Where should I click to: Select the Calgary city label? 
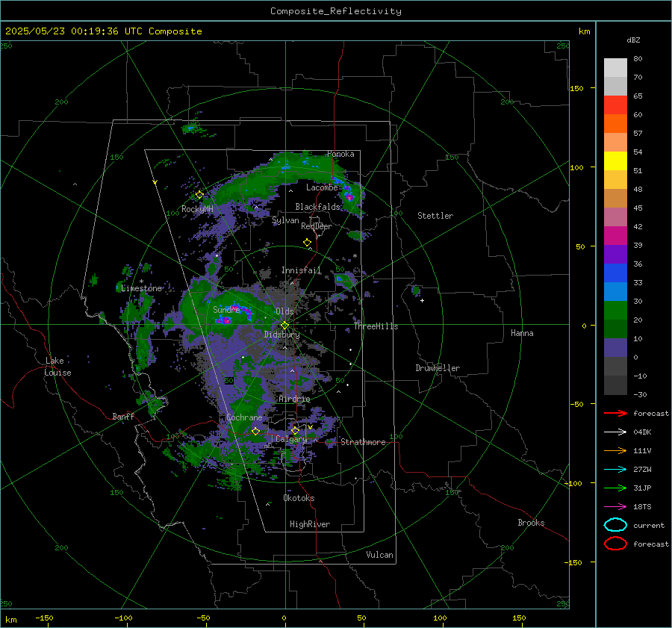(291, 439)
